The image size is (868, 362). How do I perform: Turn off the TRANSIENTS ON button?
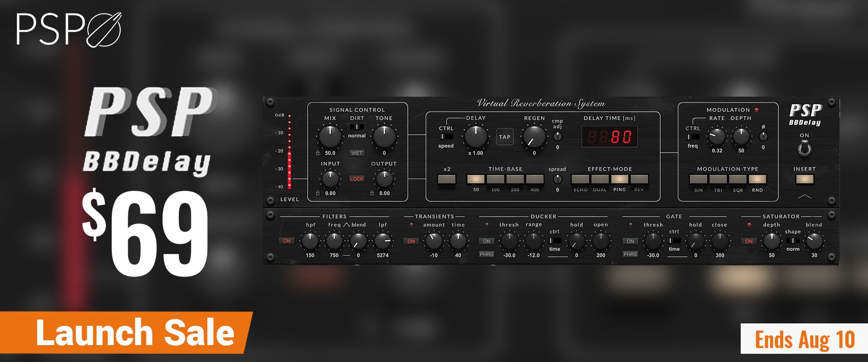click(411, 241)
